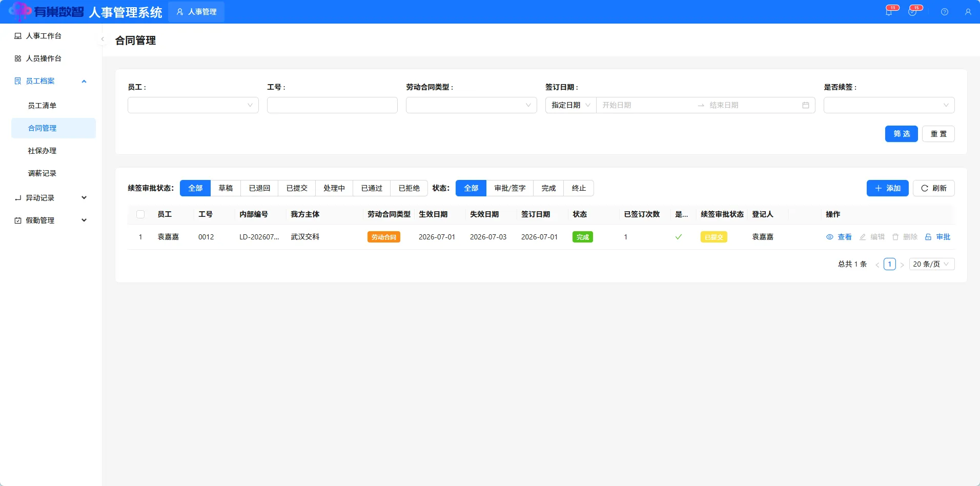Image resolution: width=980 pixels, height=486 pixels.
Task: Select 审批/签字 status filter
Action: 510,188
